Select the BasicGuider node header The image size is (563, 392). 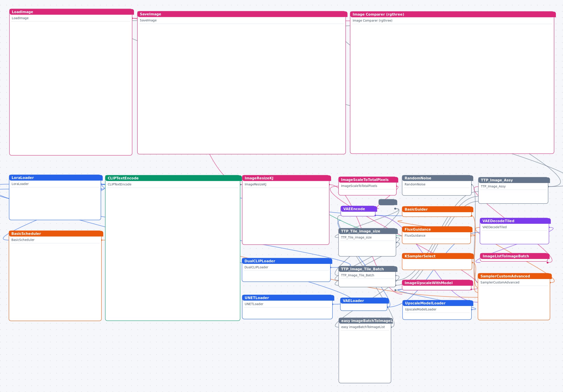(437, 209)
